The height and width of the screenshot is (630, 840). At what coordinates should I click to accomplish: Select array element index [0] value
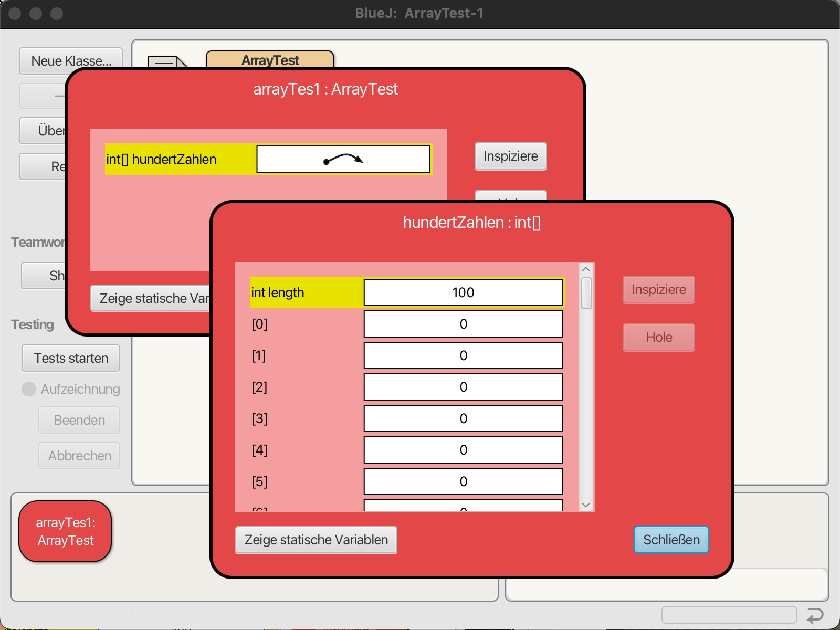(463, 324)
